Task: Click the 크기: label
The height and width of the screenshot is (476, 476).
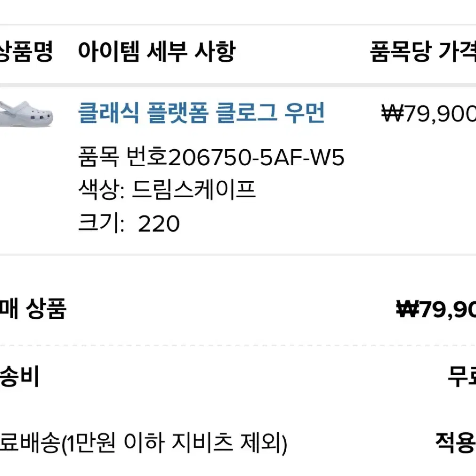Action: (x=101, y=223)
